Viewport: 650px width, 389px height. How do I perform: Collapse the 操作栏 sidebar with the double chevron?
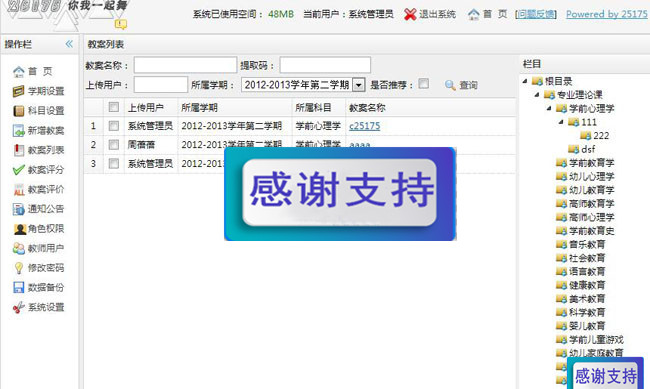point(69,44)
